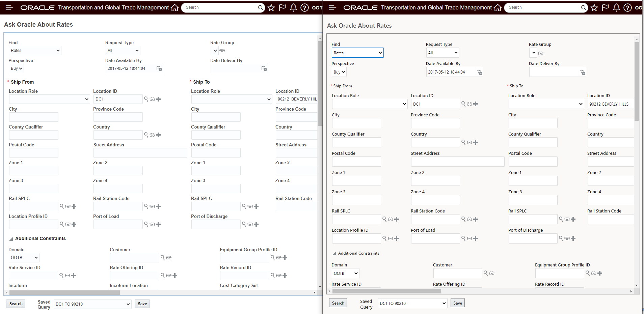Open help question mark in left window
The image size is (644, 314).
click(305, 7)
